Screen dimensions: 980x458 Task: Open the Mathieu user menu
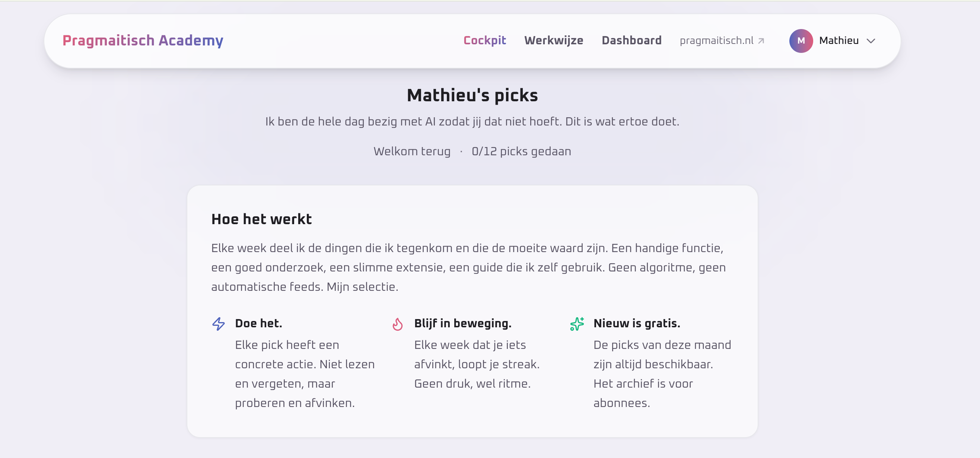(x=838, y=41)
